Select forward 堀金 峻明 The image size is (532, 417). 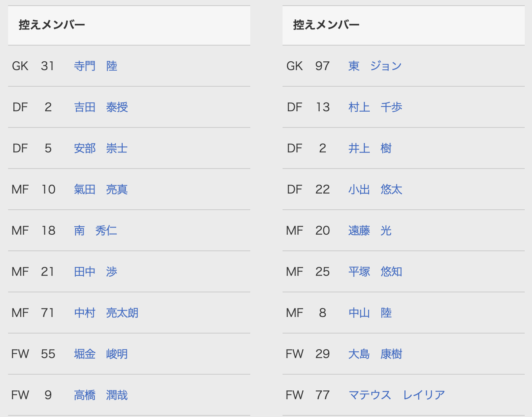click(x=101, y=354)
